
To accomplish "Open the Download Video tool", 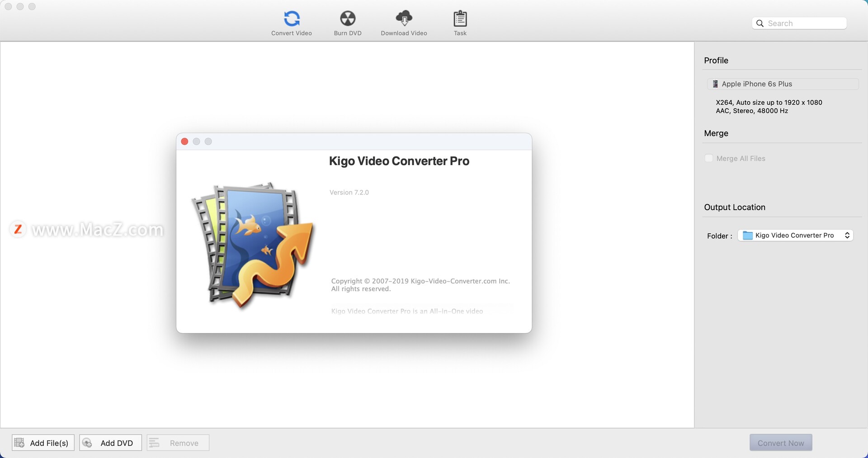I will (404, 23).
